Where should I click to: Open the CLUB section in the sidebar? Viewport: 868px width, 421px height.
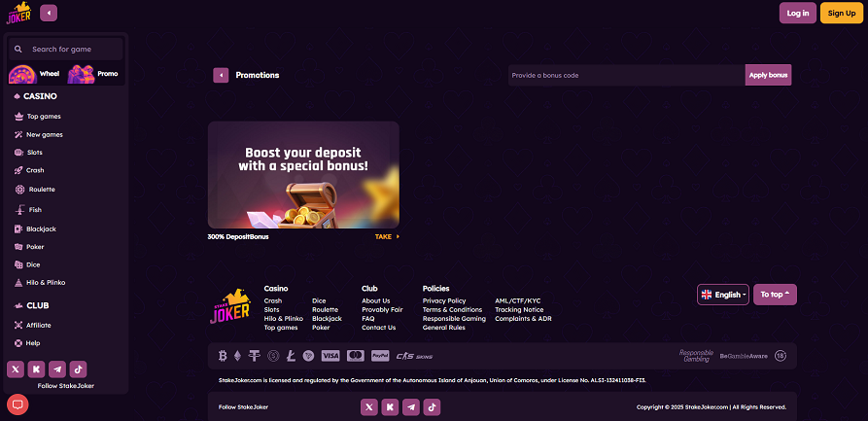(x=31, y=305)
